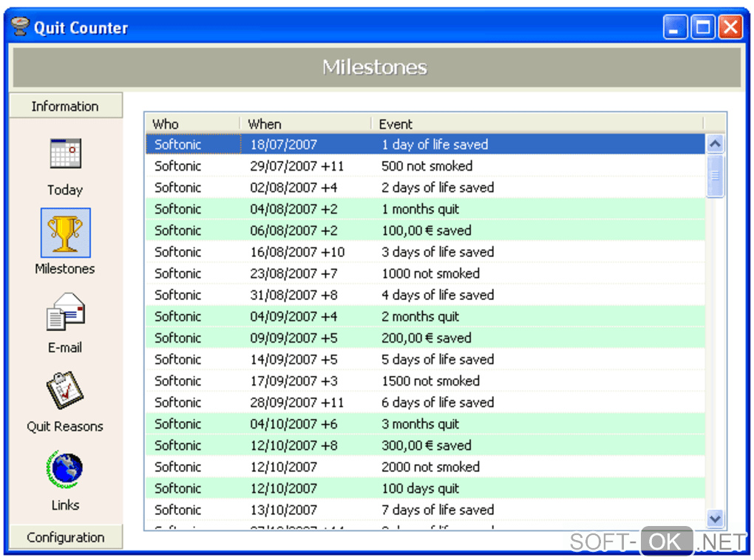754x560 pixels.
Task: Sort by the Who column header
Action: (x=192, y=124)
